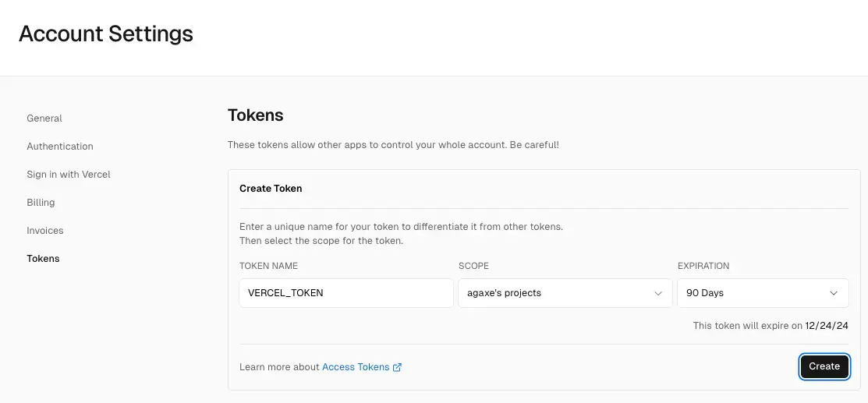Open the Expiration dropdown showing 90 Days

[763, 293]
